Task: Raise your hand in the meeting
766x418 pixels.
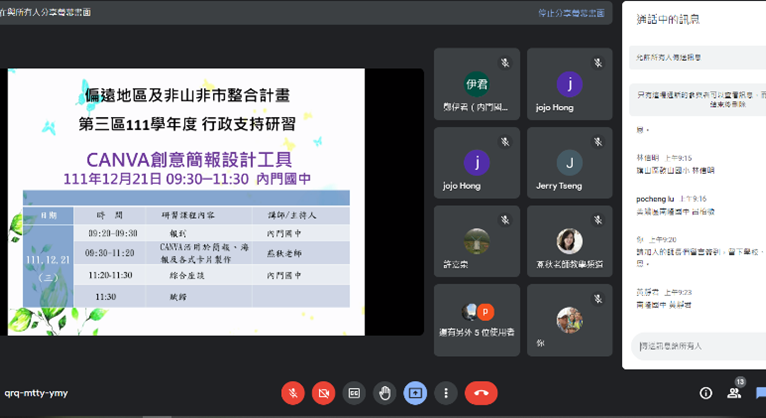Action: (385, 393)
